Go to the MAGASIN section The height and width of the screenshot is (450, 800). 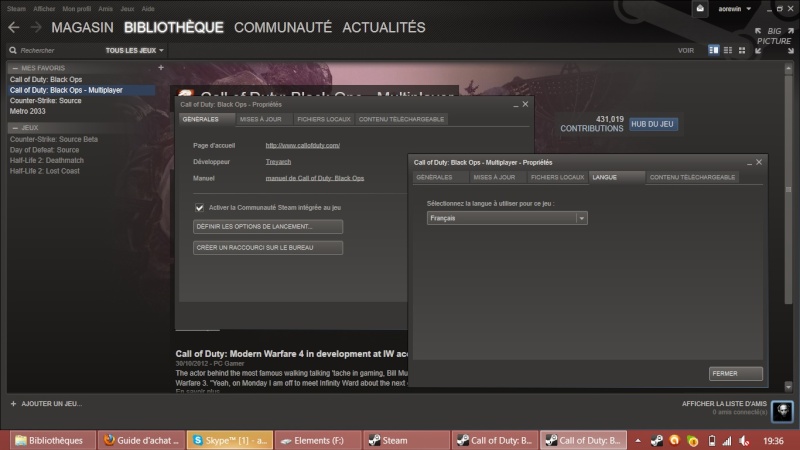[x=82, y=28]
